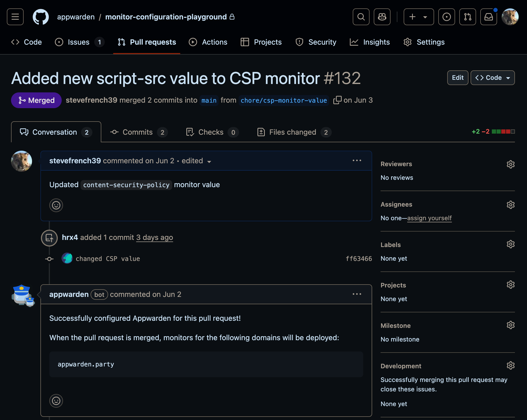This screenshot has width=527, height=420.
Task: Open Copilot from the top bar
Action: coord(382,17)
